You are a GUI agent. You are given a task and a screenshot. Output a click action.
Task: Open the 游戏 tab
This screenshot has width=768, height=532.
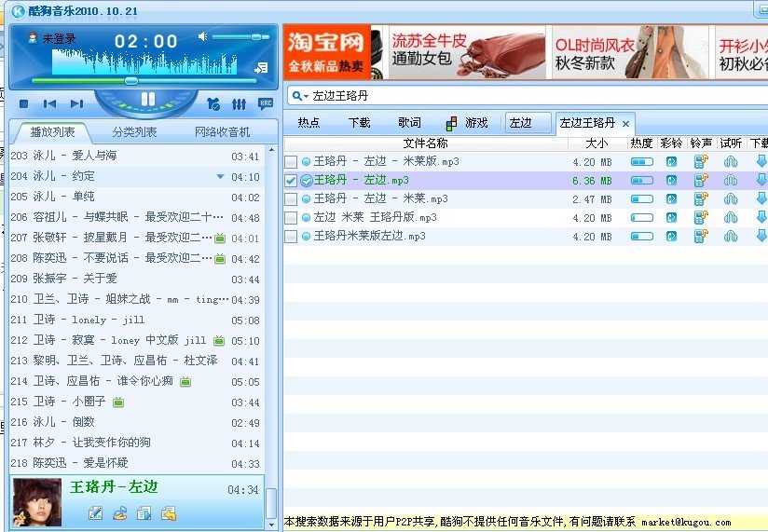coord(467,123)
